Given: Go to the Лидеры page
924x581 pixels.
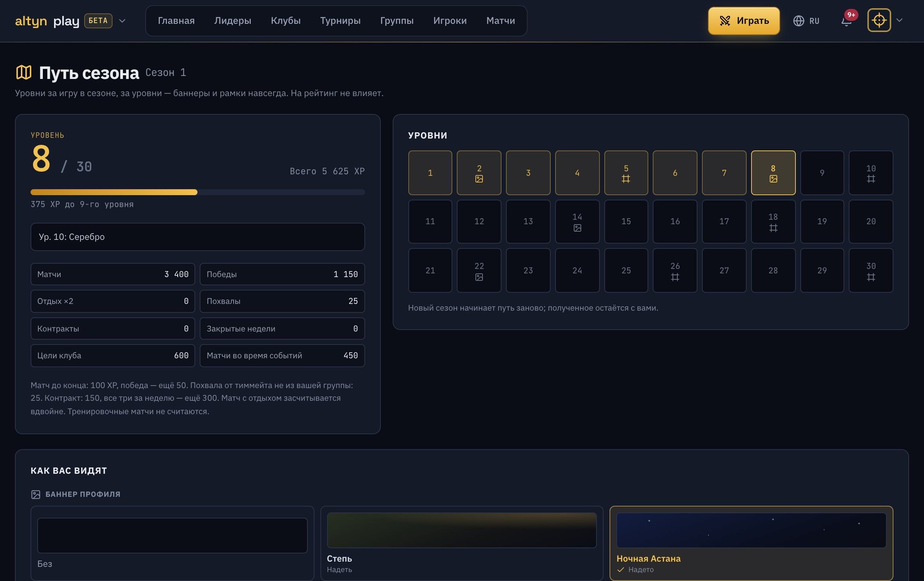Looking at the screenshot, I should tap(232, 21).
